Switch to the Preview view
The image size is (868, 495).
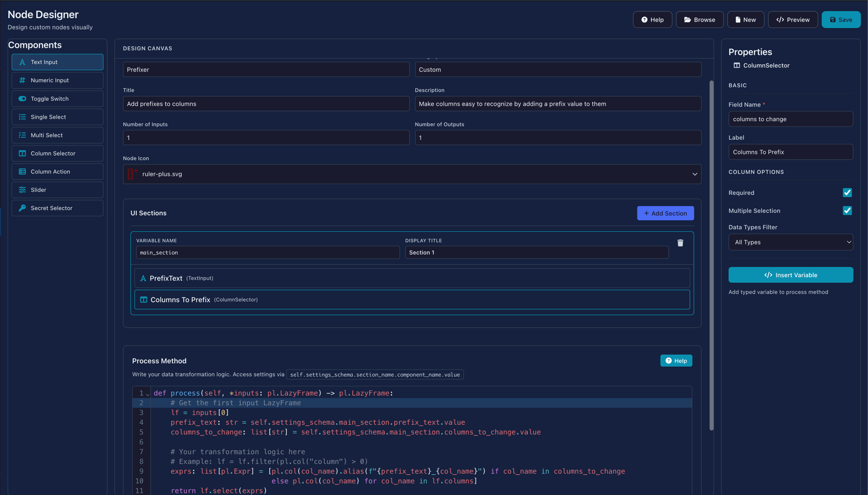click(793, 19)
